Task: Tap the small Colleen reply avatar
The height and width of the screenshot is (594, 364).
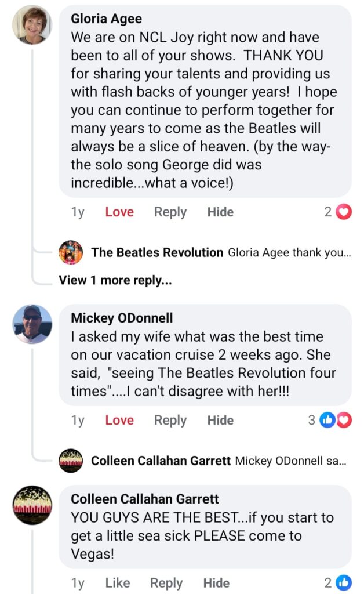Action: [x=71, y=461]
